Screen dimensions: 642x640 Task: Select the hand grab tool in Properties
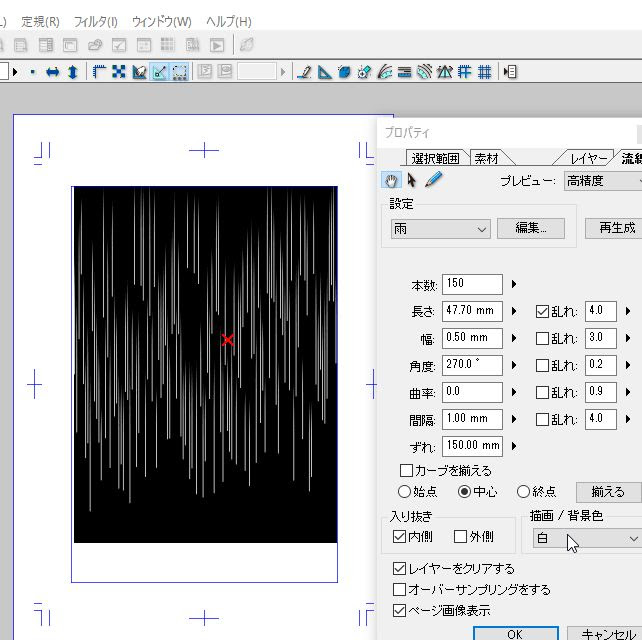[391, 181]
